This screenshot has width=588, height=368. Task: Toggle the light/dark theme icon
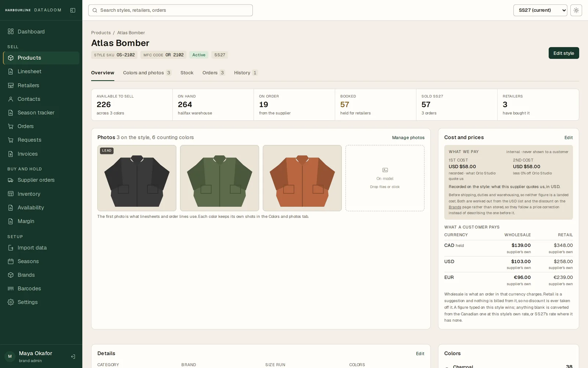pos(576,10)
